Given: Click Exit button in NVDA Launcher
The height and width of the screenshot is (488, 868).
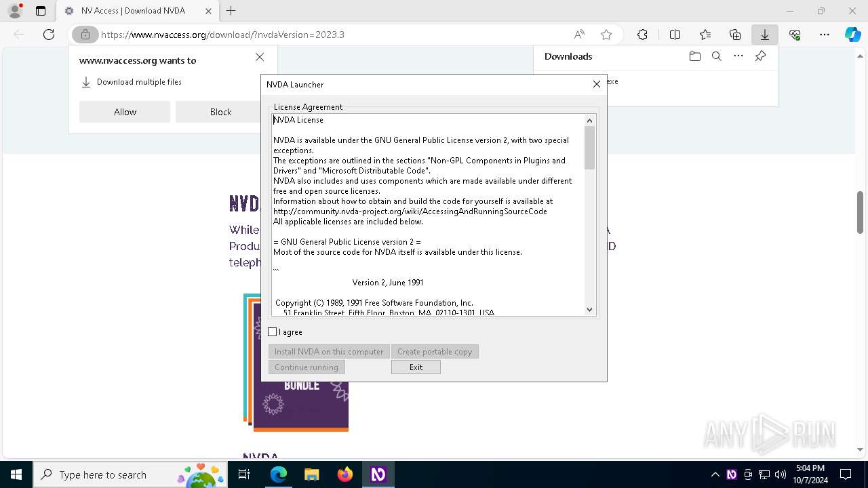Looking at the screenshot, I should (x=416, y=367).
